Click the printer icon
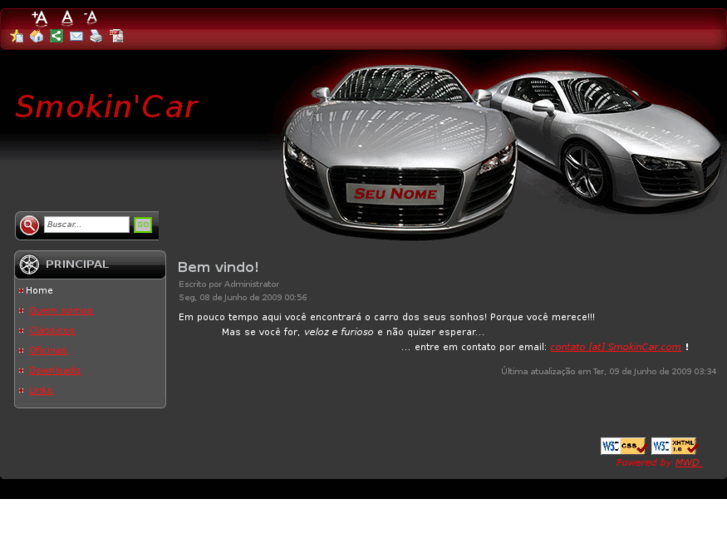The width and height of the screenshot is (727, 545). pos(96,36)
